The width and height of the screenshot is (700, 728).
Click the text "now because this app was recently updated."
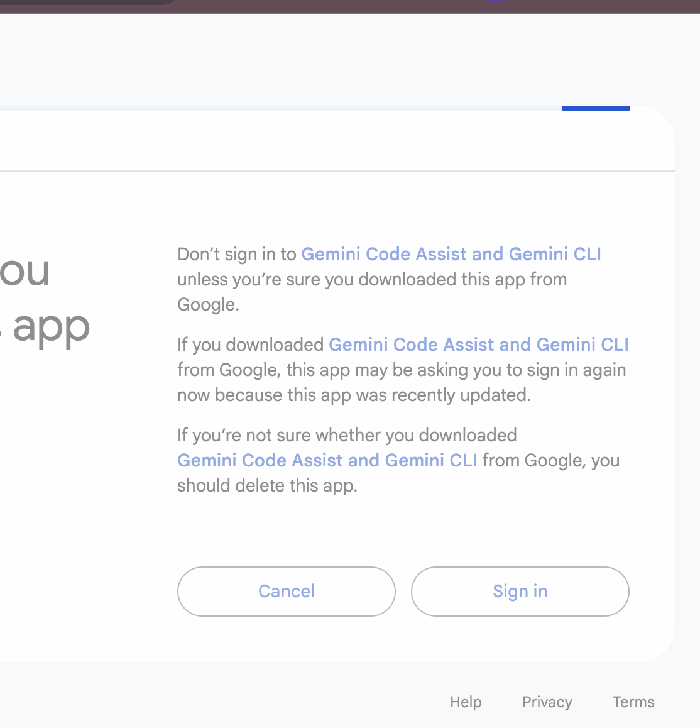354,395
